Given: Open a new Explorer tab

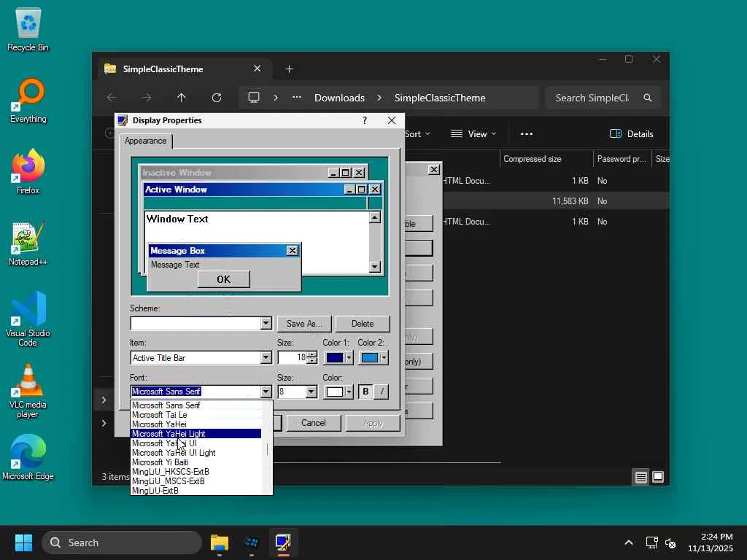Looking at the screenshot, I should [x=289, y=69].
